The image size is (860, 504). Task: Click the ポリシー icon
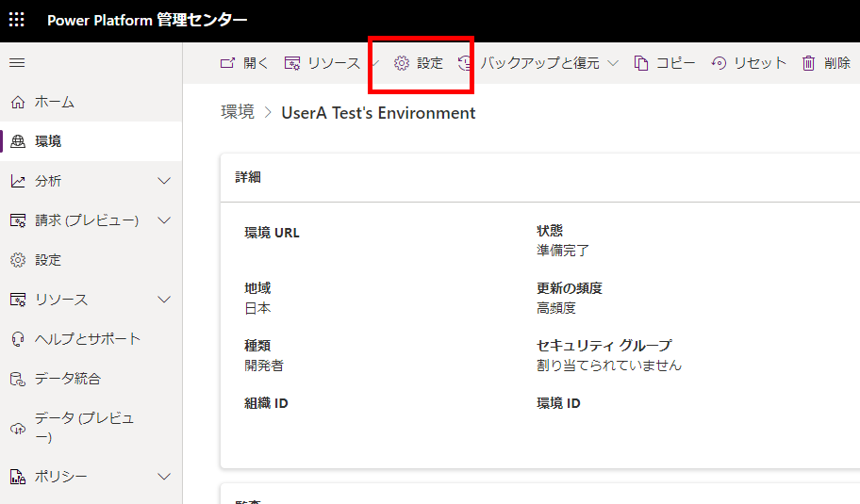click(18, 477)
